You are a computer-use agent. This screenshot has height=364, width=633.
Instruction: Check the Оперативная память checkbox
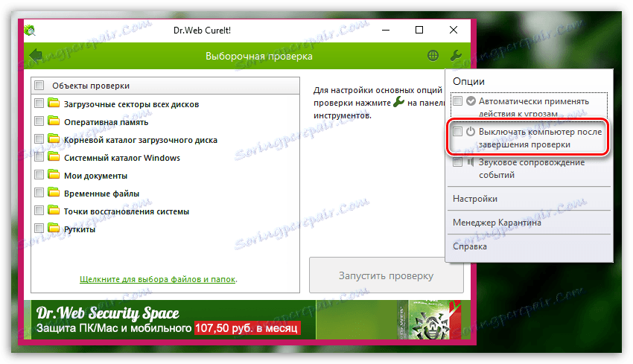tap(39, 121)
